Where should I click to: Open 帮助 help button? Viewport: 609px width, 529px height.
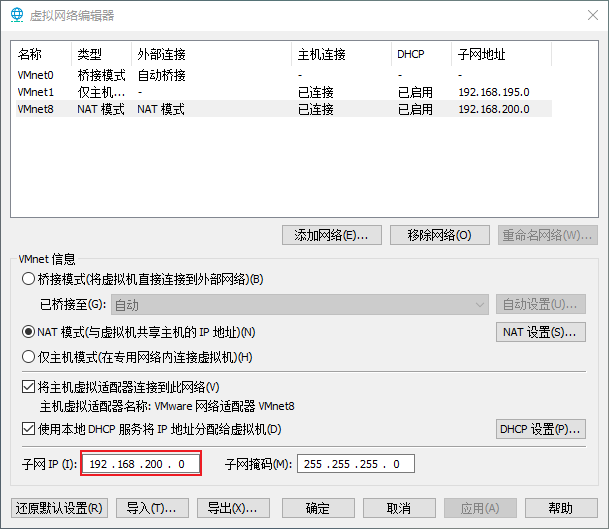tap(561, 508)
